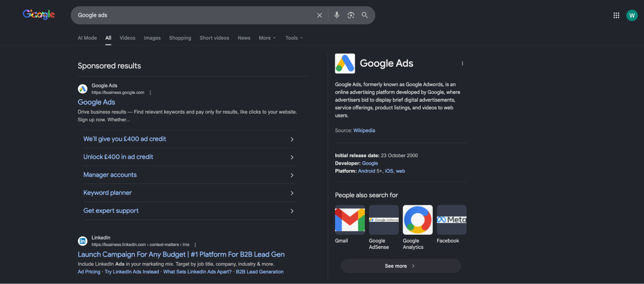The image size is (644, 284).
Task: Expand the More search filters dropdown
Action: (x=267, y=38)
